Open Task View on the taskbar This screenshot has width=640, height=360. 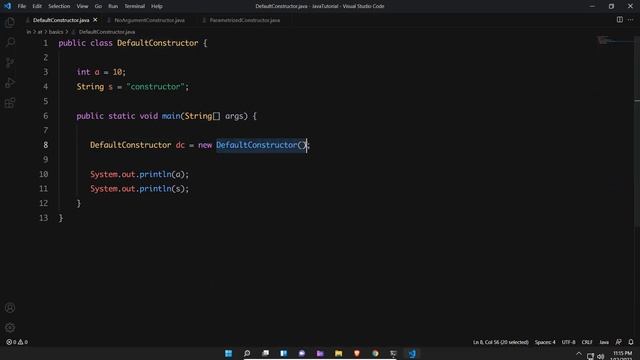265,353
